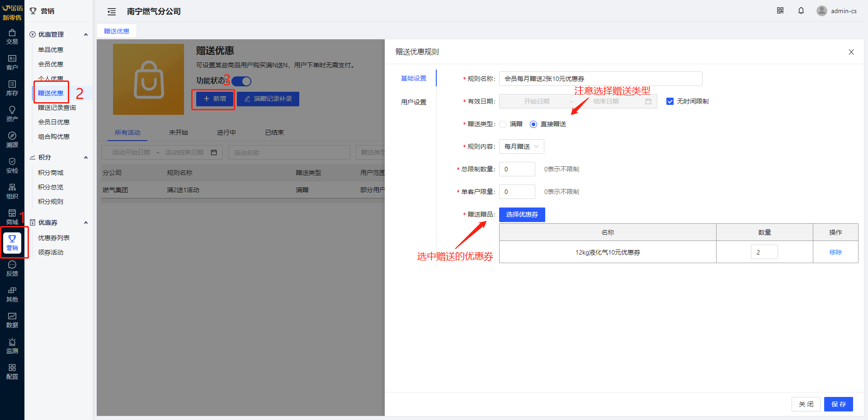The width and height of the screenshot is (868, 420).
Task: Open the 积分商城 menu item
Action: pos(51,173)
